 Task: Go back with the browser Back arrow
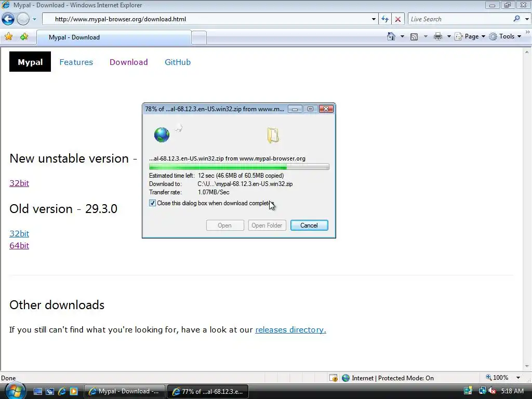click(8, 19)
